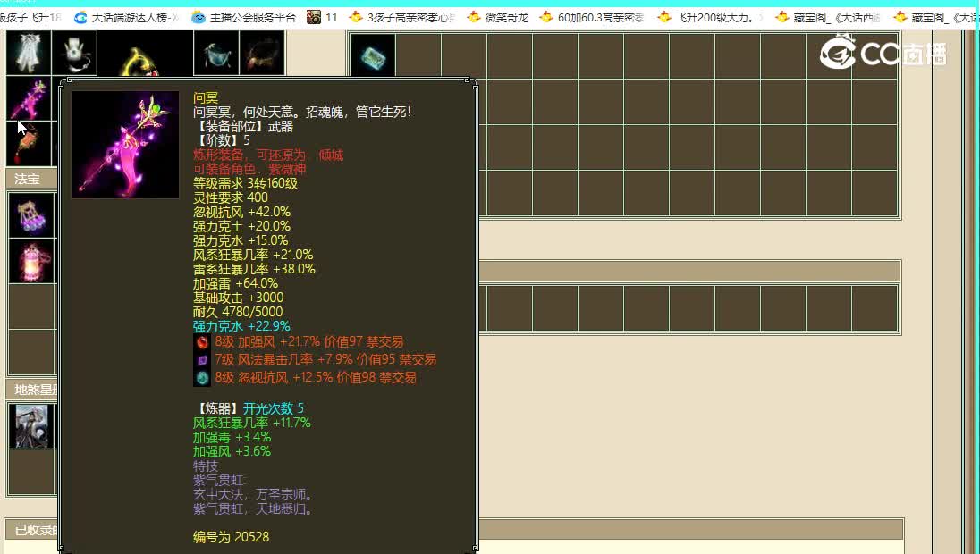This screenshot has width=980, height=554.
Task: Open the 大话端游达人榜 bookmark
Action: point(128,18)
